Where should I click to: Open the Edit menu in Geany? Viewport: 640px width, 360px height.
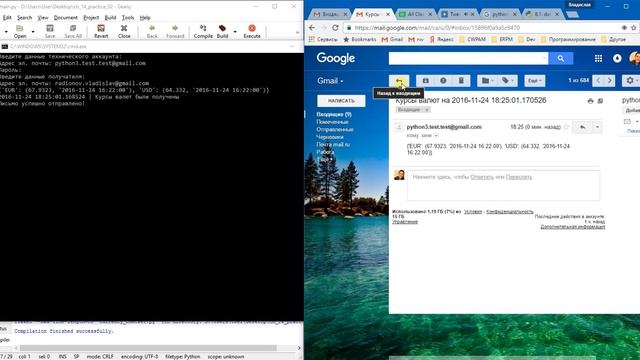[x=7, y=18]
